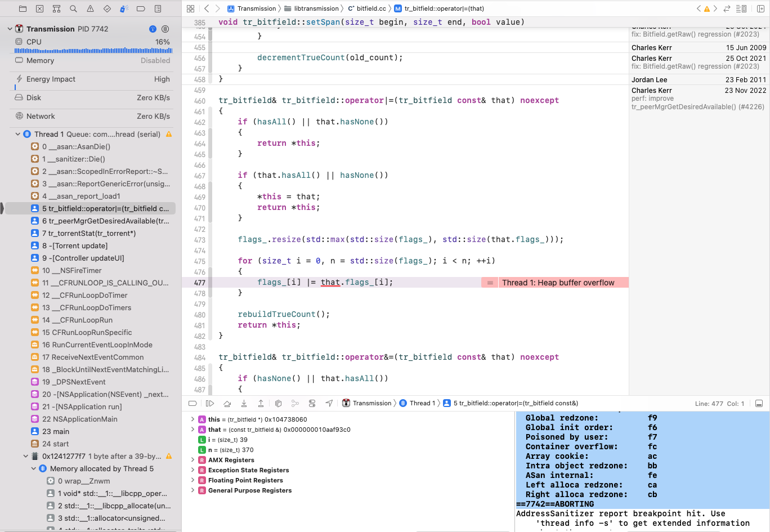Expand the 'this' variable in variables view
770x532 pixels.
coord(194,420)
